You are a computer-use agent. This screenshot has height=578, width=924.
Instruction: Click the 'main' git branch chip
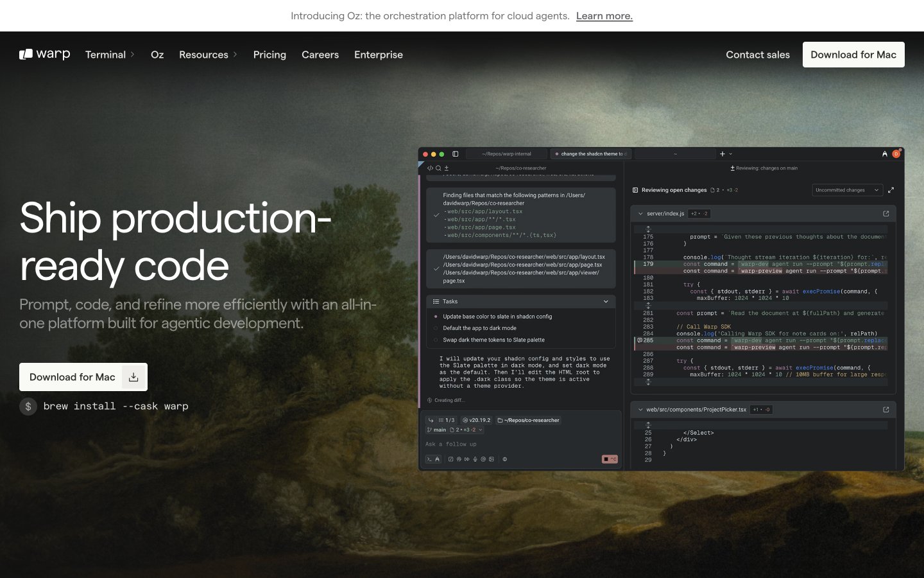[436, 430]
